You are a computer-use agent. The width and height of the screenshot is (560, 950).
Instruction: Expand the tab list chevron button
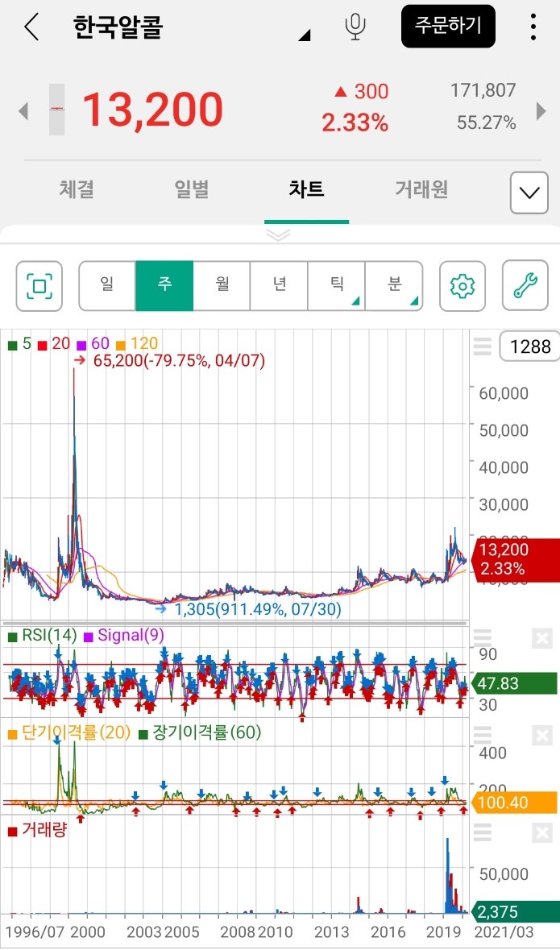[529, 193]
